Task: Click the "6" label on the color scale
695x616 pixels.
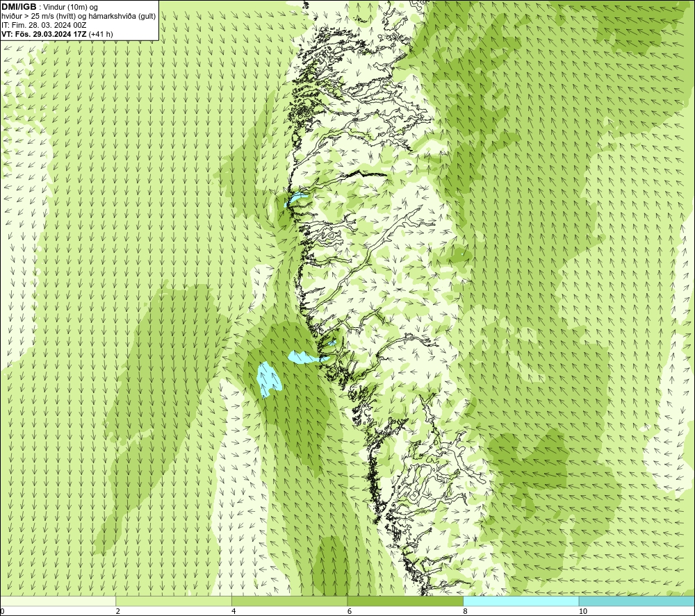Action: [x=350, y=611]
